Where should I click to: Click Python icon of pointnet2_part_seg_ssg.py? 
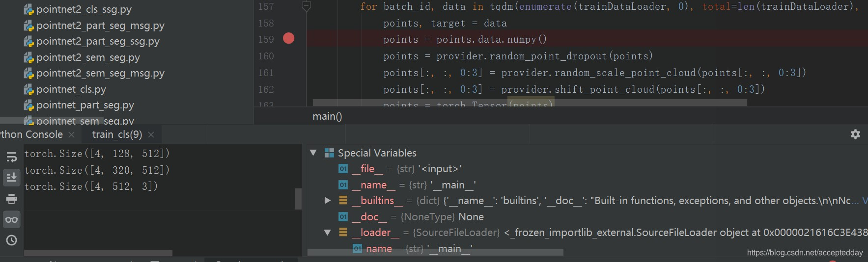coord(28,41)
